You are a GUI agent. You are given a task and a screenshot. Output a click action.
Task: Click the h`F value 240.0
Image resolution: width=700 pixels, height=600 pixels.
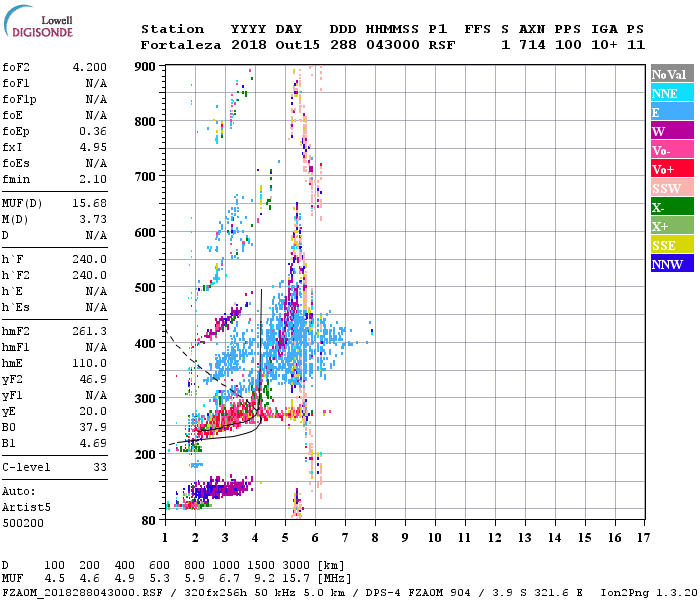point(90,259)
